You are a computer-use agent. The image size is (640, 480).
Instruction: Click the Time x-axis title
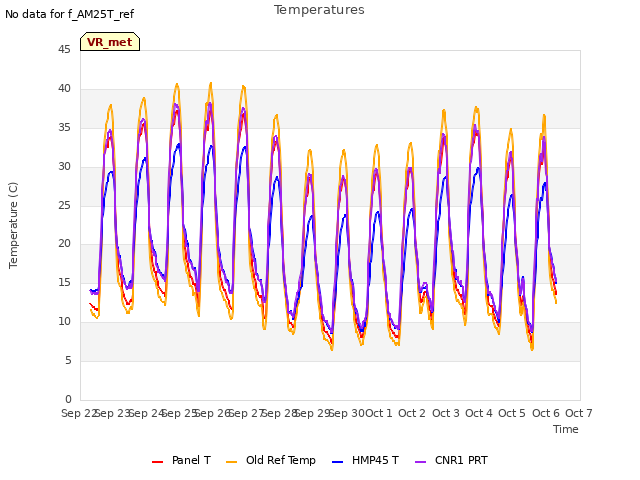[x=566, y=429]
